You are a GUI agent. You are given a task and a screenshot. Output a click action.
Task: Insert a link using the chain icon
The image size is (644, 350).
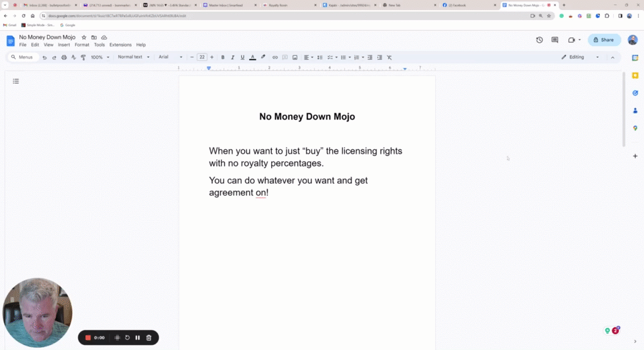coord(275,57)
